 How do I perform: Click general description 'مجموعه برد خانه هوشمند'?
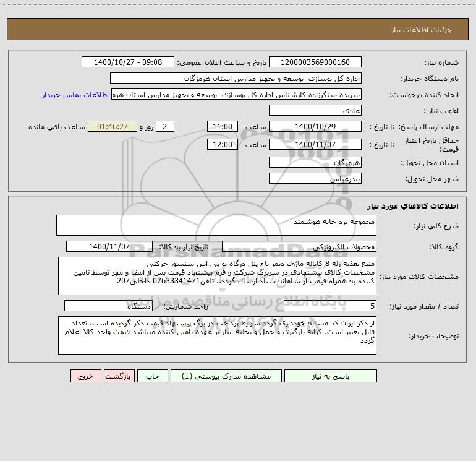click(x=216, y=225)
